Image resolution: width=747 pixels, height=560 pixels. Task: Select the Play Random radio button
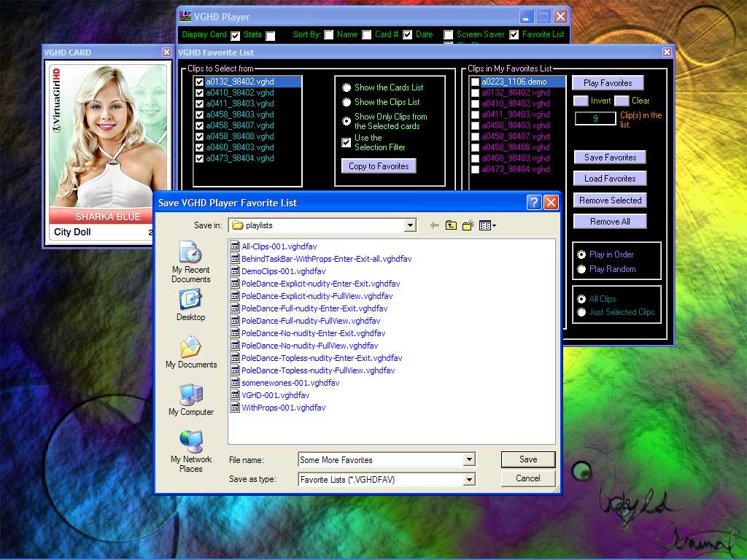click(581, 269)
